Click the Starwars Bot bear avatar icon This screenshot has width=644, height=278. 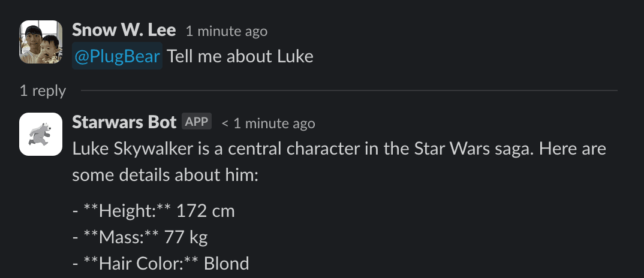click(x=41, y=134)
